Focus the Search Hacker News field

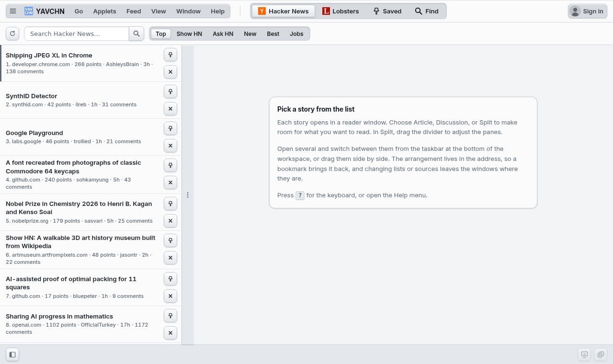coord(77,34)
